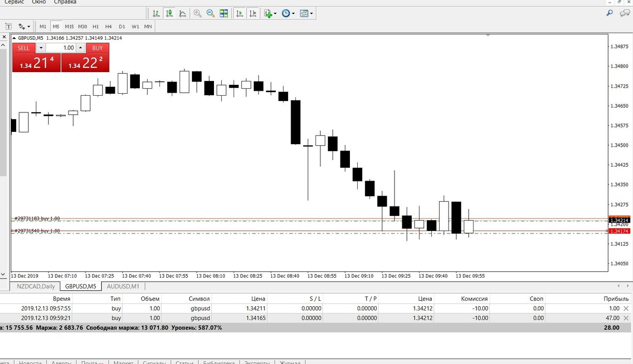Switch timeframe to M30

pyautogui.click(x=82, y=26)
